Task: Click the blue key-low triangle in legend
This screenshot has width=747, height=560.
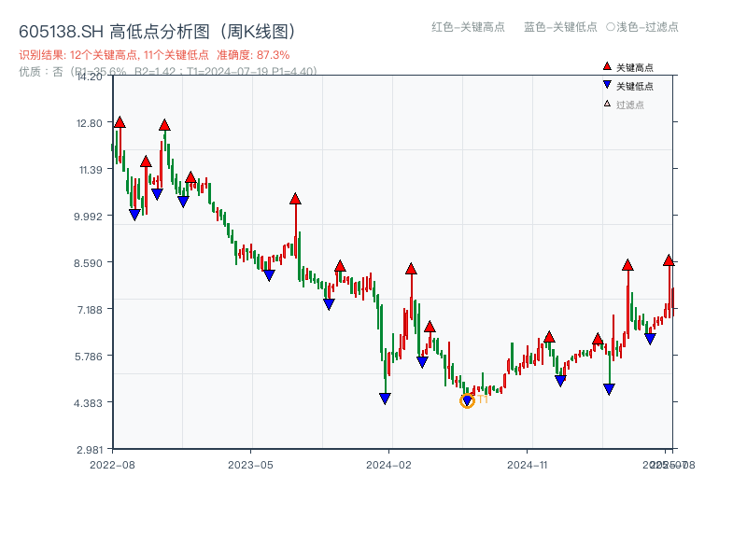Action: click(x=607, y=86)
